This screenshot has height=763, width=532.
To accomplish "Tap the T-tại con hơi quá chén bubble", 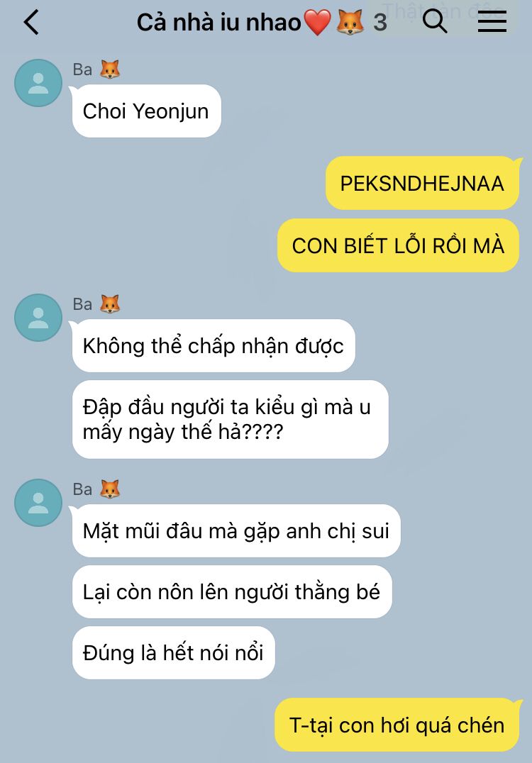I will [397, 725].
